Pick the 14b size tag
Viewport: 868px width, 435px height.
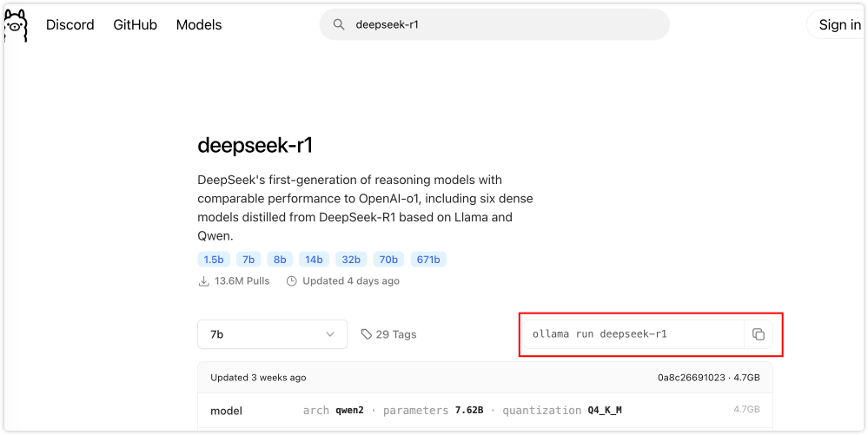tap(314, 260)
